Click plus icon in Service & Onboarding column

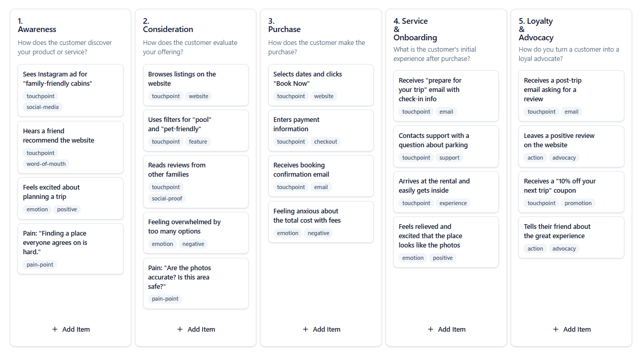(431, 329)
